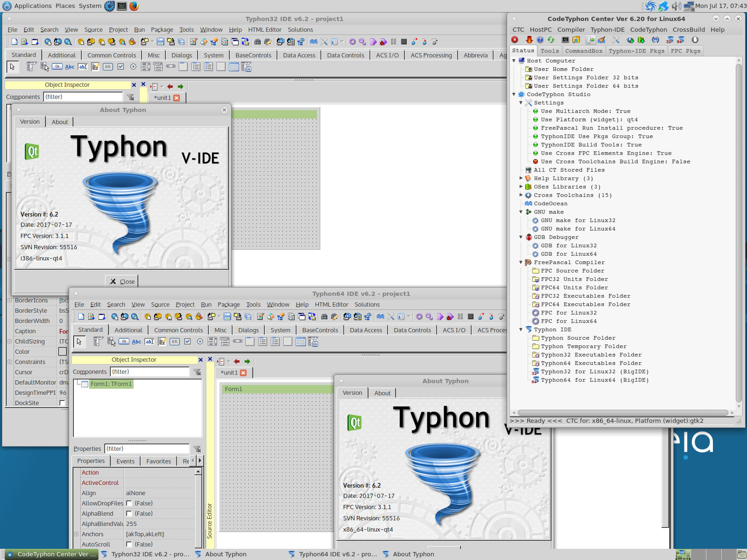
Task: Click the volume icon in system tray
Action: click(x=676, y=6)
